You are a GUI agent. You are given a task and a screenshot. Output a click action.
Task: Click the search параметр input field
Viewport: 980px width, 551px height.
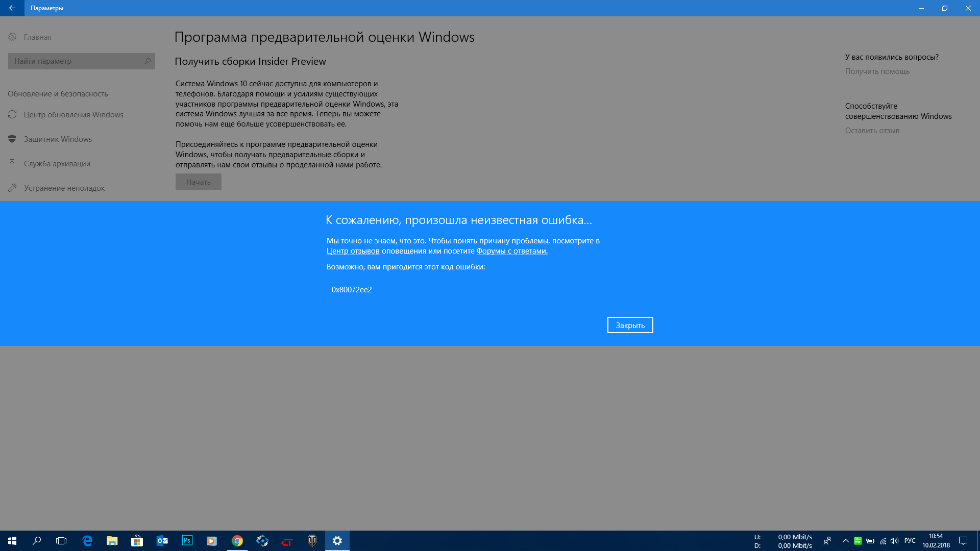tap(81, 61)
